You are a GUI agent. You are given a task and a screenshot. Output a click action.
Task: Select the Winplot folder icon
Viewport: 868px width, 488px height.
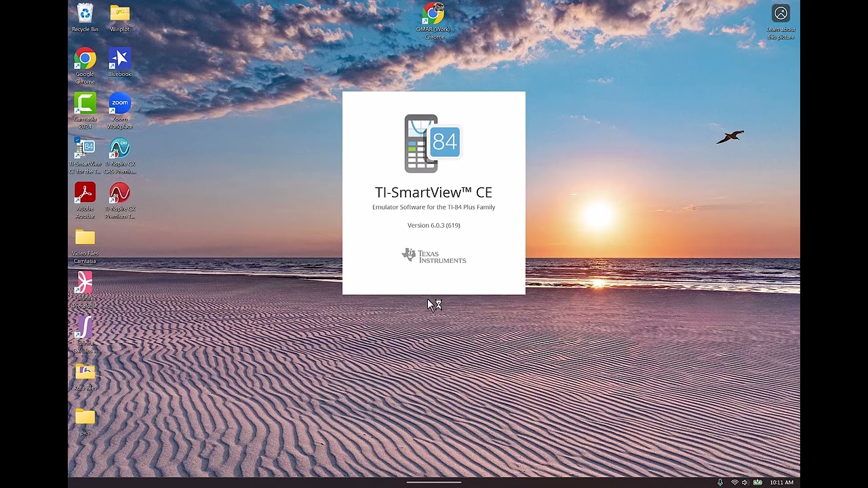click(119, 18)
